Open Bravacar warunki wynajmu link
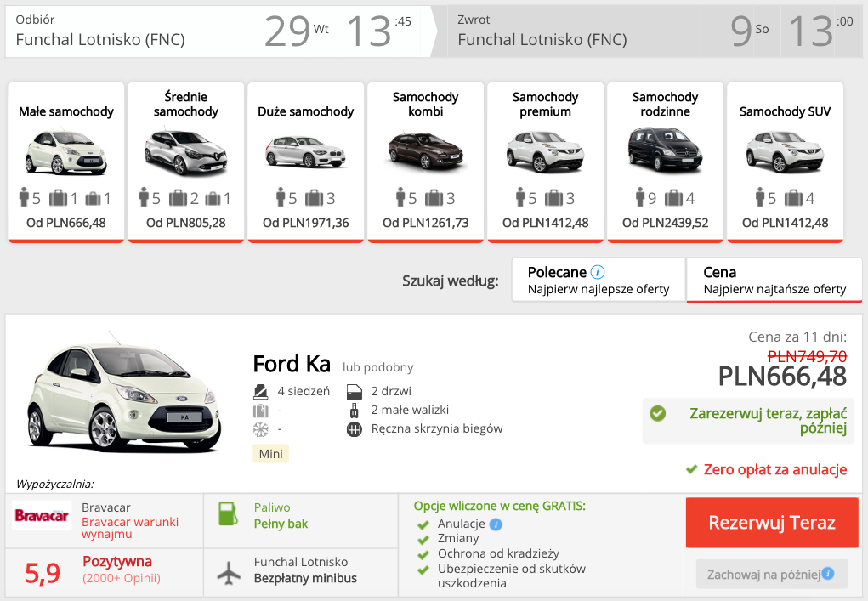The image size is (868, 601). [129, 528]
